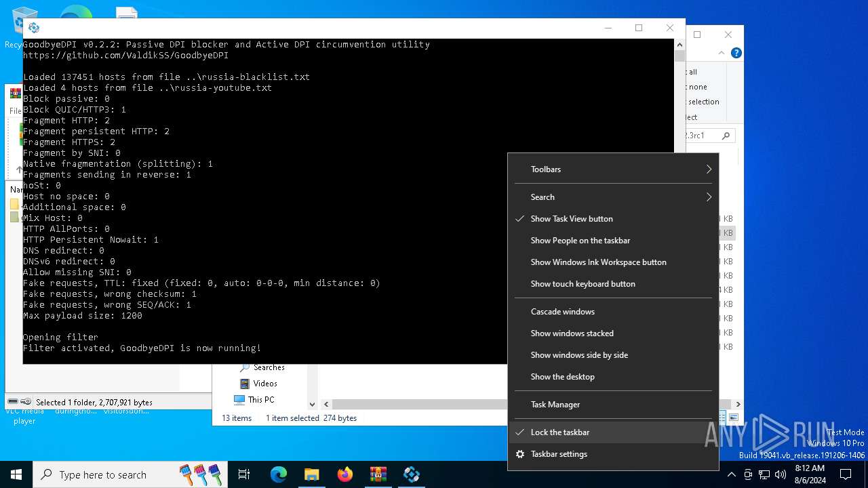Click Explorer horizontal scrollbar right arrow

(x=738, y=404)
